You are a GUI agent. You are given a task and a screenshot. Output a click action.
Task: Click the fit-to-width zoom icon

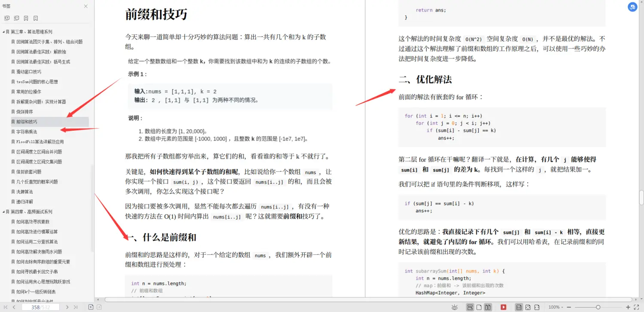[x=536, y=307]
